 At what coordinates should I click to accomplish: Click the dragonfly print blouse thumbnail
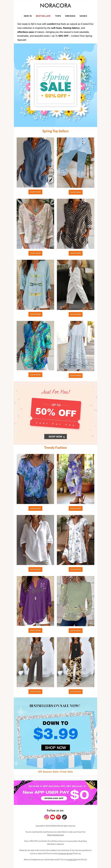(35, 285)
